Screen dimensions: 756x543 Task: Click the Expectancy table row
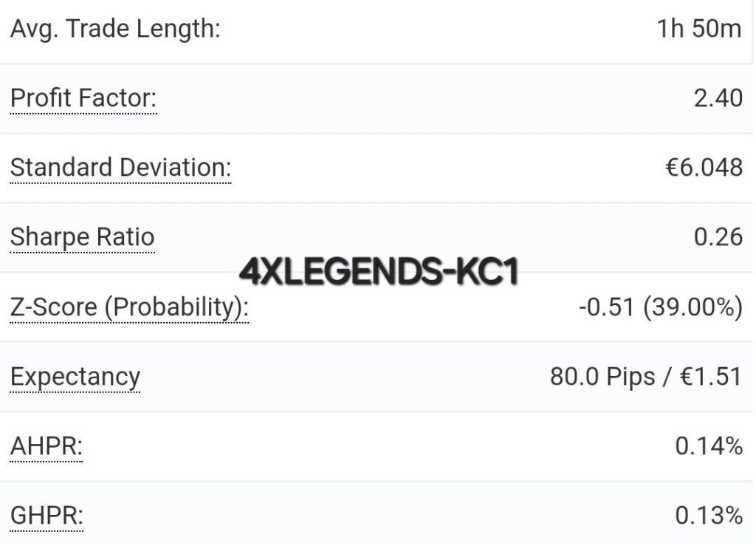[377, 377]
